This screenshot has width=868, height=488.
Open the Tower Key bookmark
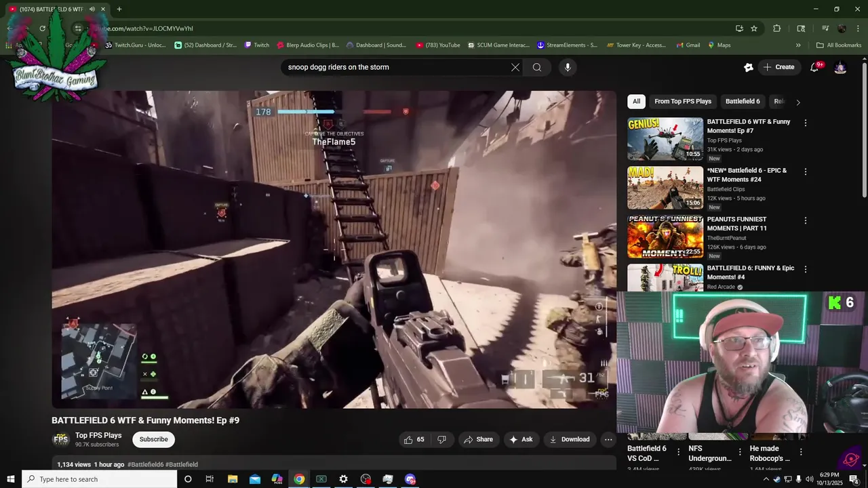point(637,45)
